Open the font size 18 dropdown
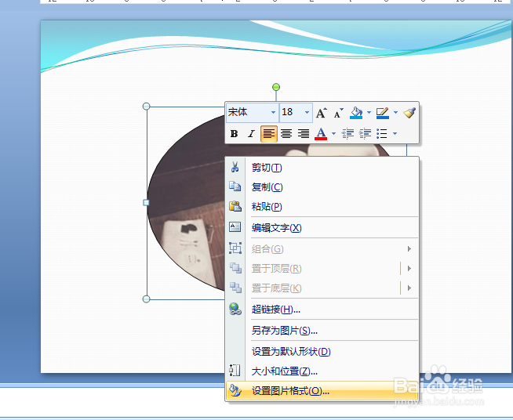 [307, 112]
